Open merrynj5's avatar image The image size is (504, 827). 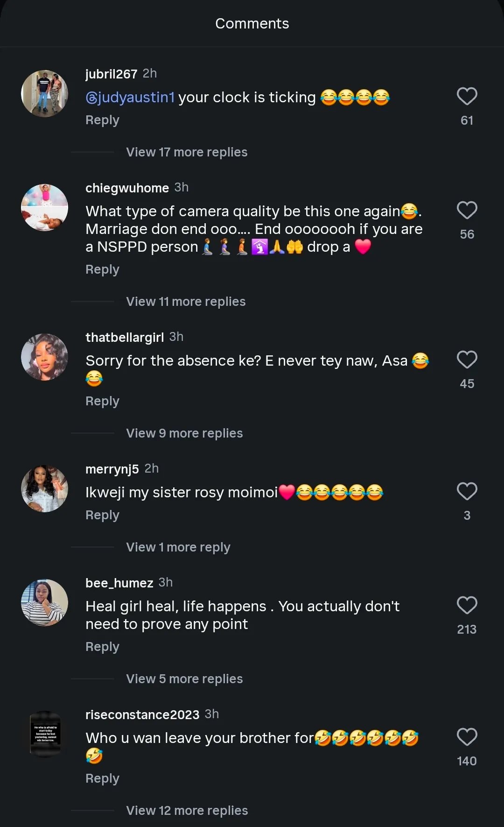(45, 488)
